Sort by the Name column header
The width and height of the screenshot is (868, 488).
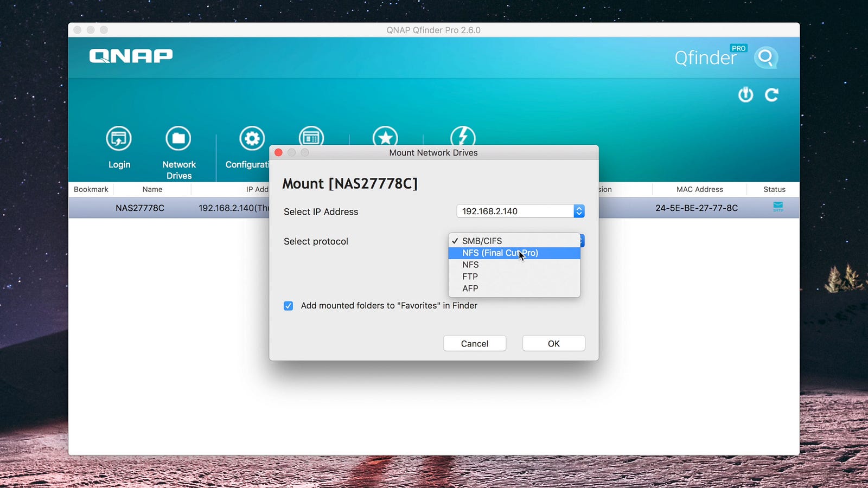pyautogui.click(x=152, y=189)
